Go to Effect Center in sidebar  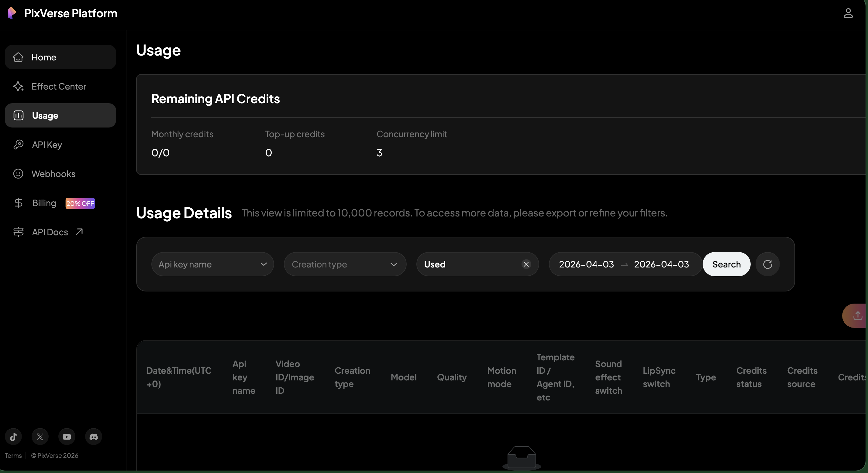pos(59,87)
